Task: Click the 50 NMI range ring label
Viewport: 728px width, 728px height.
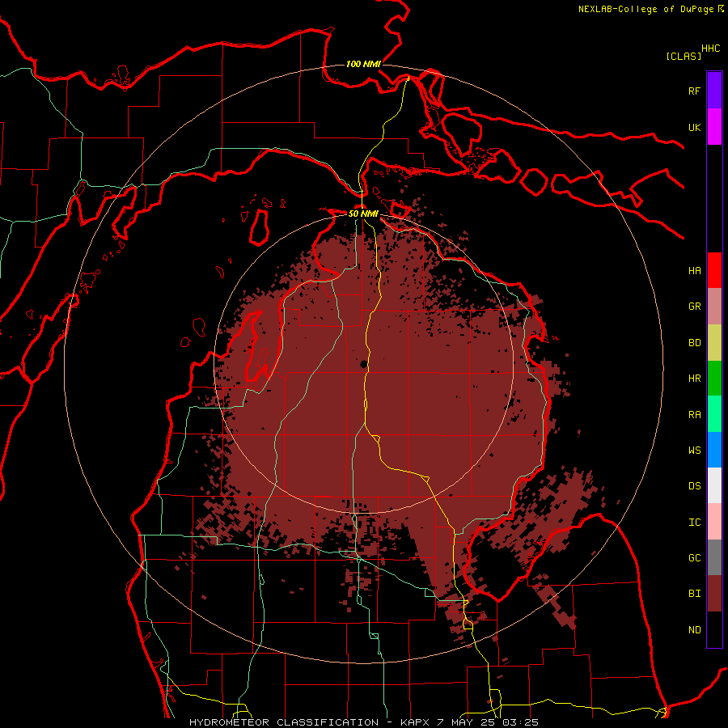Action: [363, 214]
